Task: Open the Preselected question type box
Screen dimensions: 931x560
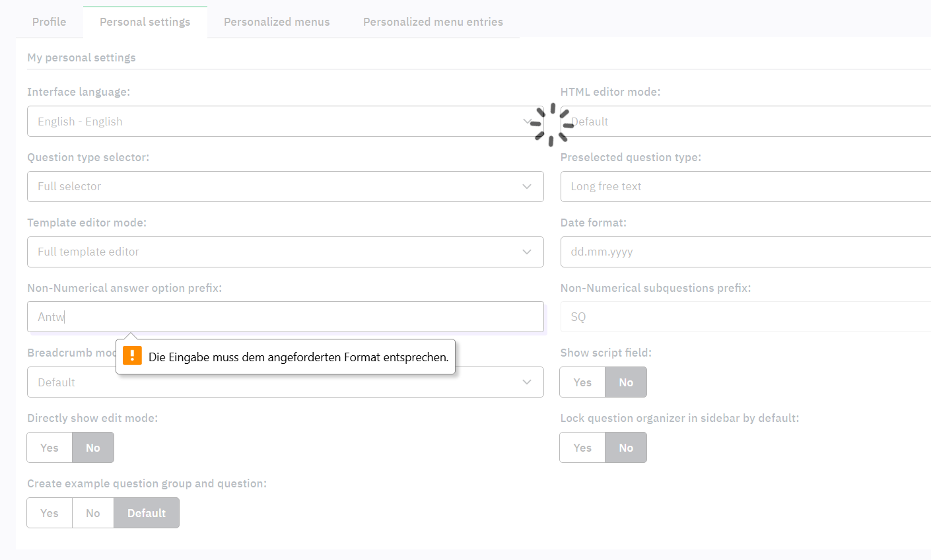Action: pyautogui.click(x=746, y=187)
